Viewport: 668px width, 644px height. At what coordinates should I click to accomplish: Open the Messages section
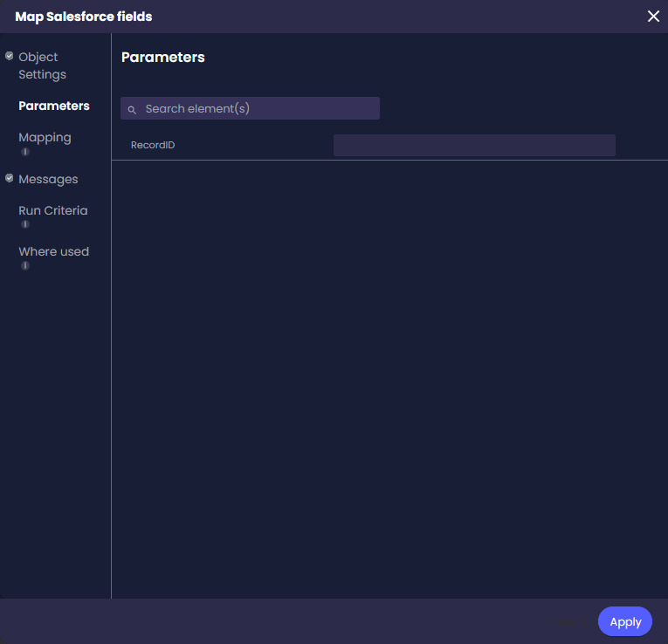click(48, 179)
